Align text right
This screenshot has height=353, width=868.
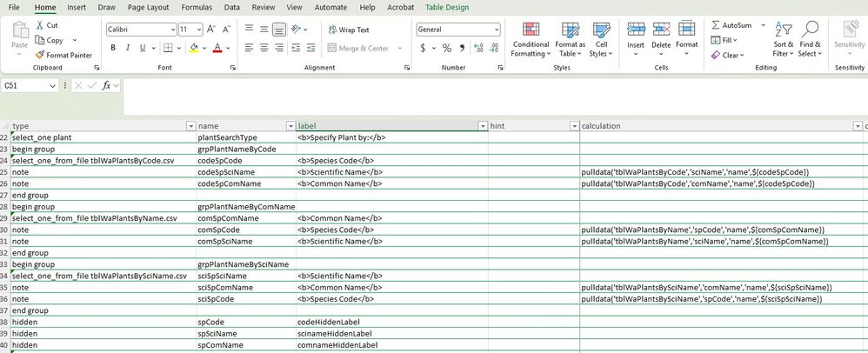click(x=279, y=48)
